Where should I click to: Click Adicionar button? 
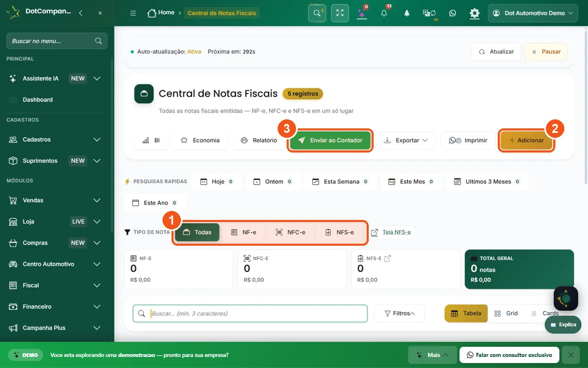tap(526, 140)
